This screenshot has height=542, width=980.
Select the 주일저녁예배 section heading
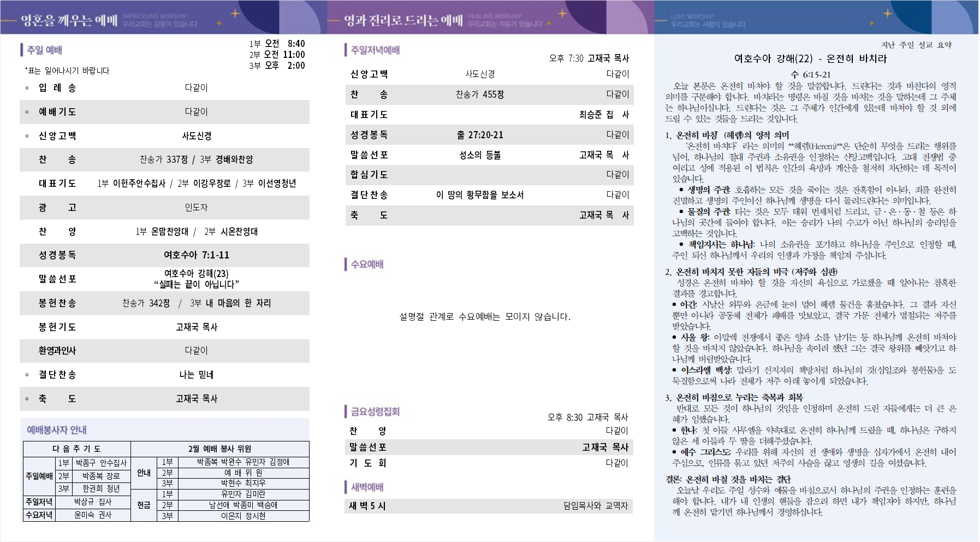pyautogui.click(x=375, y=50)
